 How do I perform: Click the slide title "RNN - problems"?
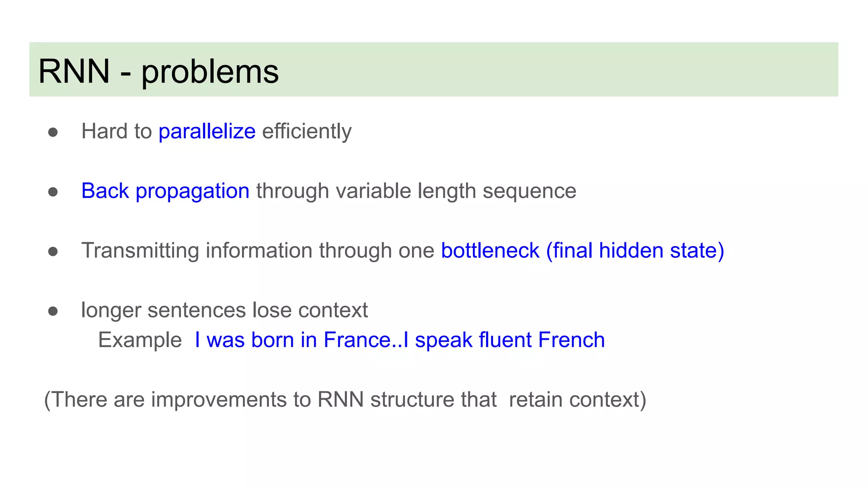coord(158,71)
